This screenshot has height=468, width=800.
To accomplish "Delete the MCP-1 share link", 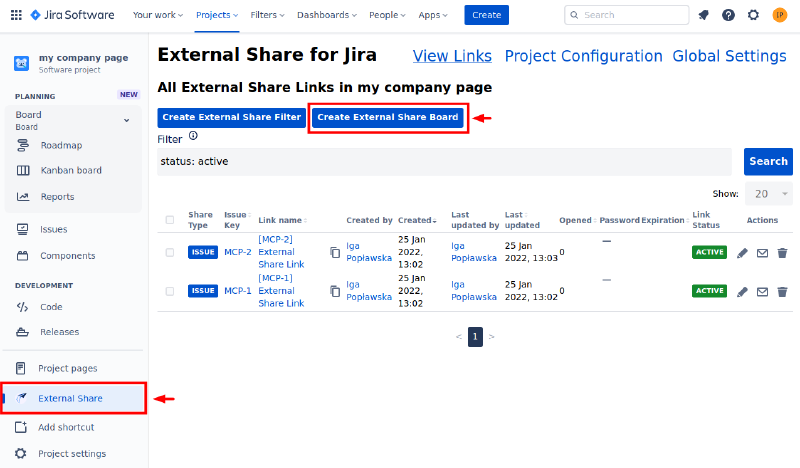I will coord(782,291).
